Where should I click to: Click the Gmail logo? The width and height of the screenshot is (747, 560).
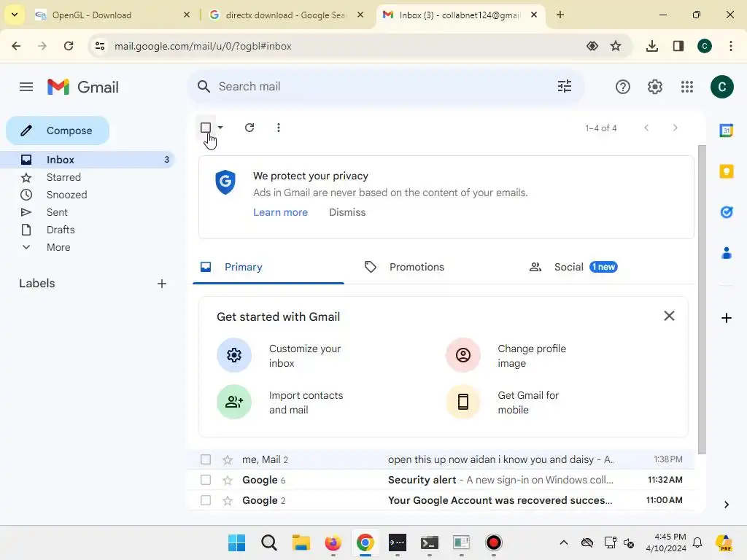tap(83, 87)
